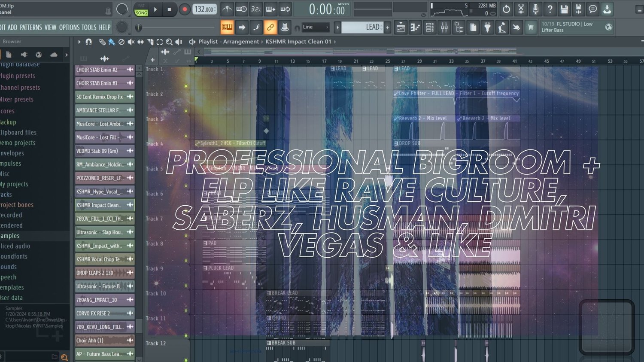Screen dimensions: 644x362
Task: Select the select tool in playlist toolbar
Action: [160, 42]
